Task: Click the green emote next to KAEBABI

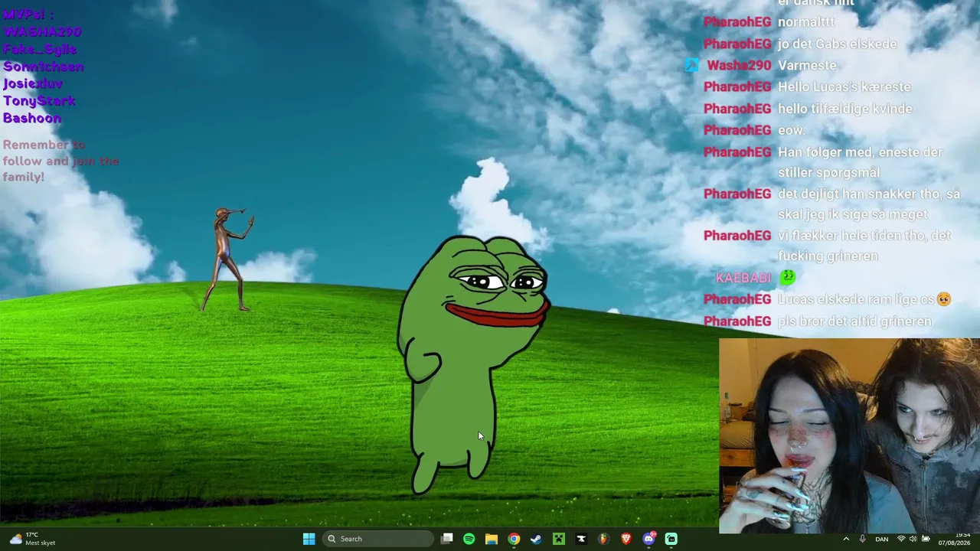Action: coord(787,277)
